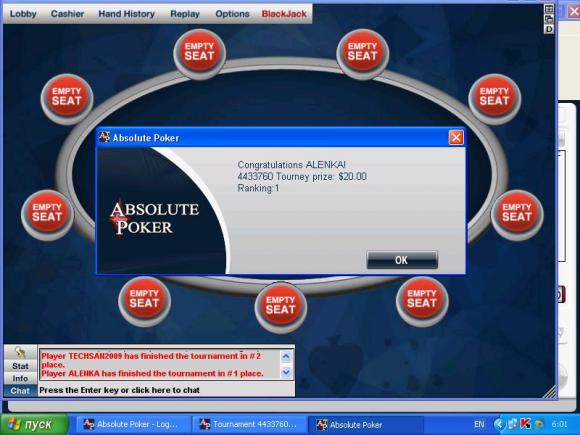The width and height of the screenshot is (580, 435).
Task: Take the Empty Seat directly below the OK button
Action: [x=422, y=300]
